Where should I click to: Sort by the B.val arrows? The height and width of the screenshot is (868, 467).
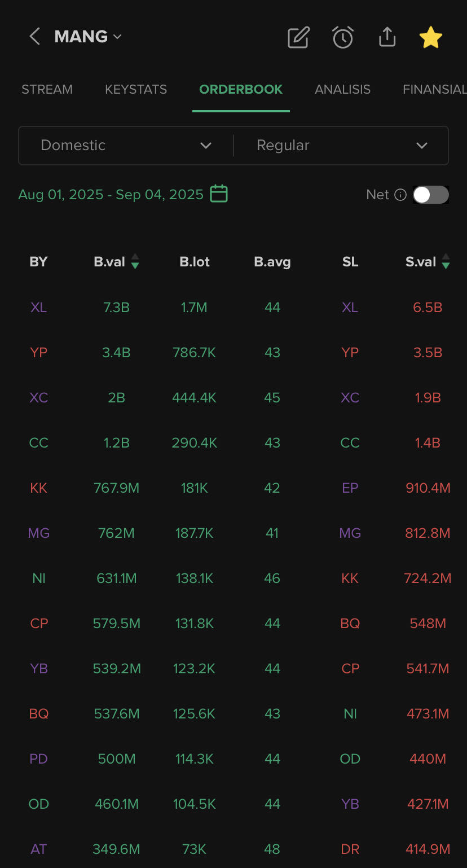(135, 261)
